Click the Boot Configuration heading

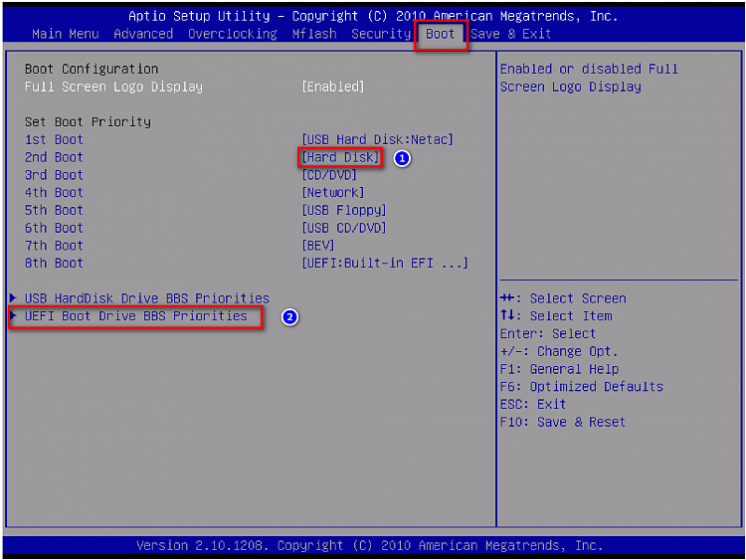point(92,70)
